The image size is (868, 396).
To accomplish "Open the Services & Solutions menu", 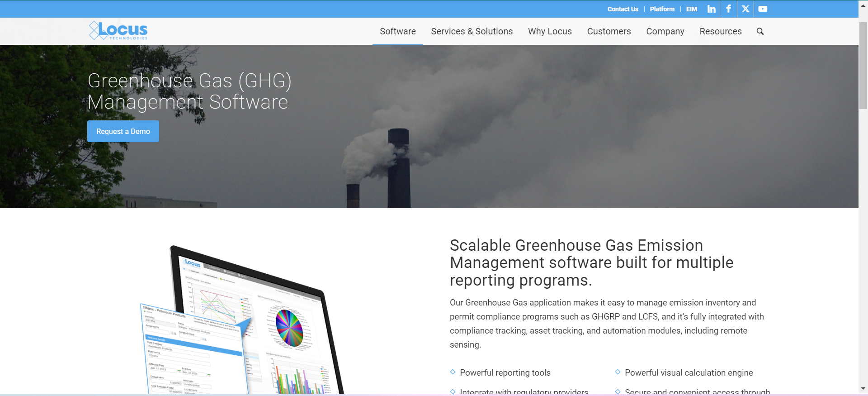I will [472, 31].
